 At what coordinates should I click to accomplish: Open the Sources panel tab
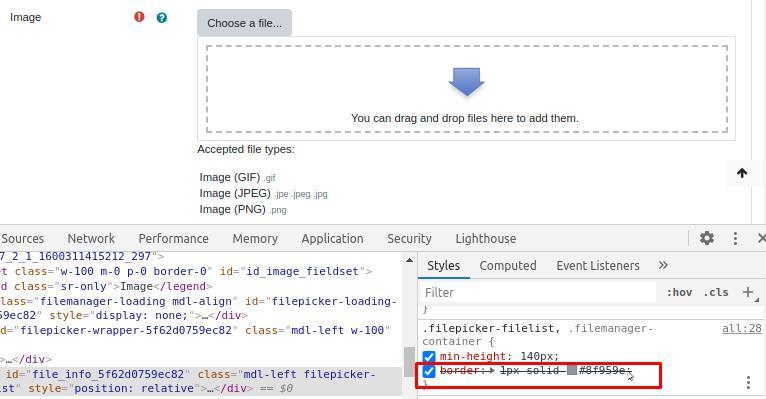point(22,238)
